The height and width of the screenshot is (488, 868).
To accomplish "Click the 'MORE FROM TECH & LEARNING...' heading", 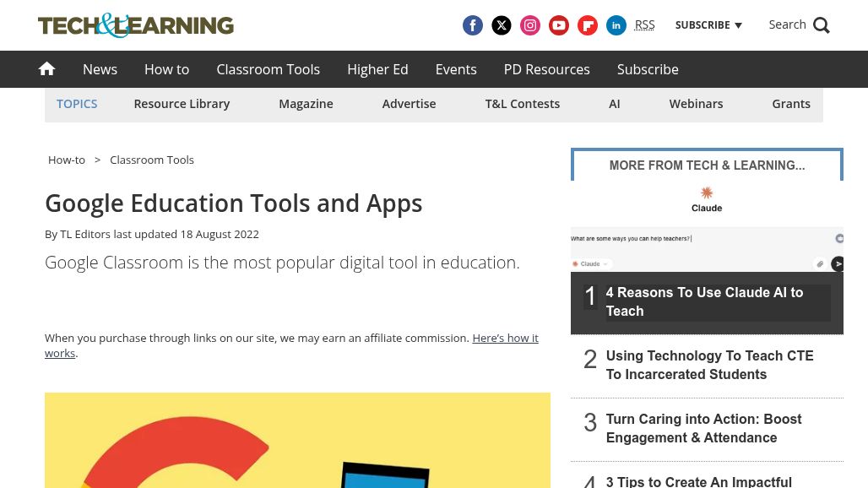I will coord(707,165).
